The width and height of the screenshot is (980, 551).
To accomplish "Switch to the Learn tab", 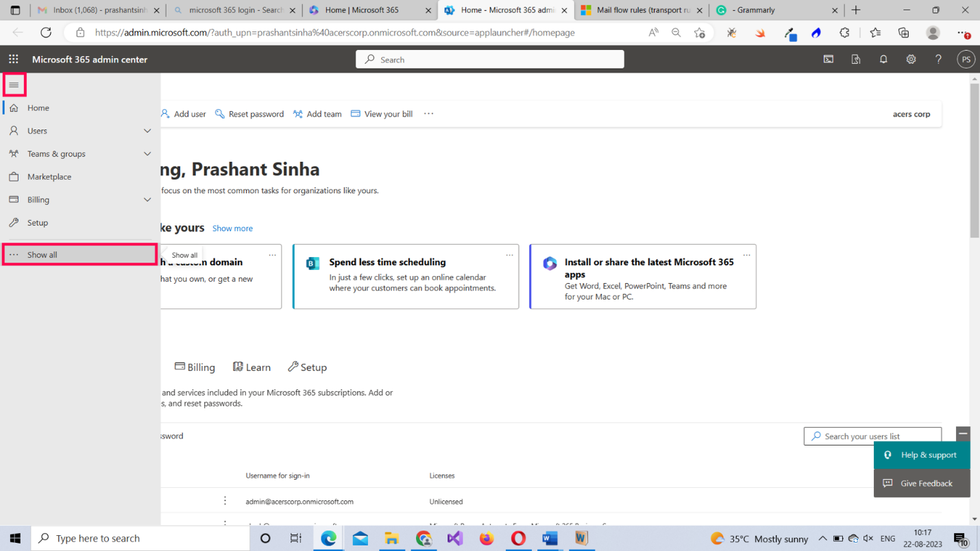I will [x=252, y=367].
